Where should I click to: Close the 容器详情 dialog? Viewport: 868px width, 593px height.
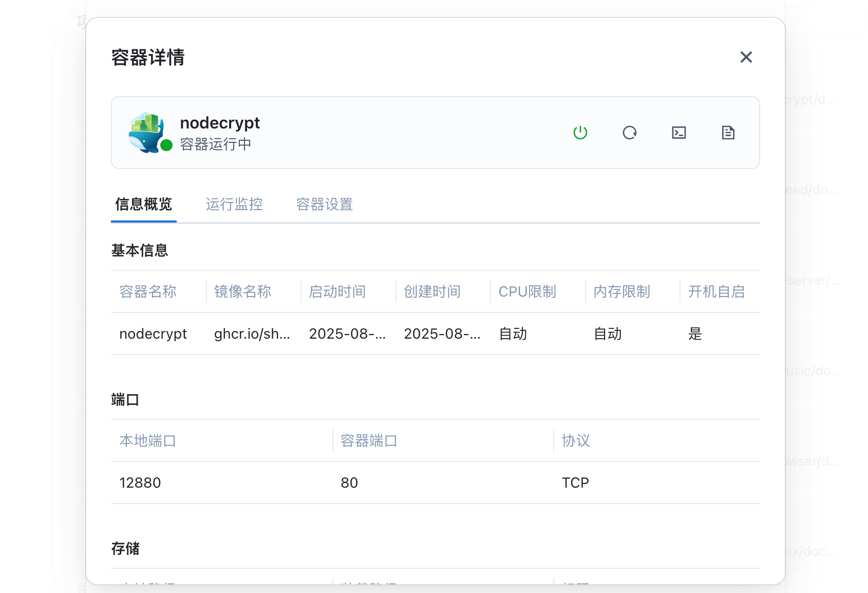tap(746, 57)
